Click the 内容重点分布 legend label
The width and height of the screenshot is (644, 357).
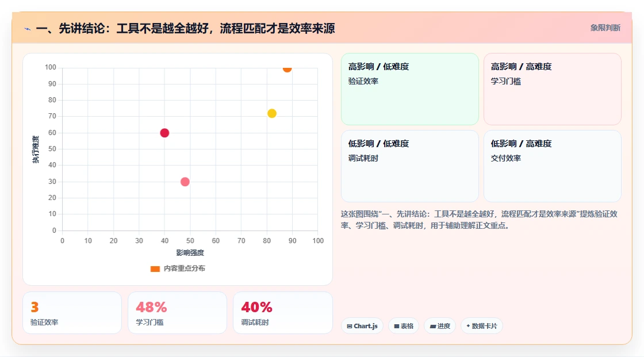click(x=185, y=268)
